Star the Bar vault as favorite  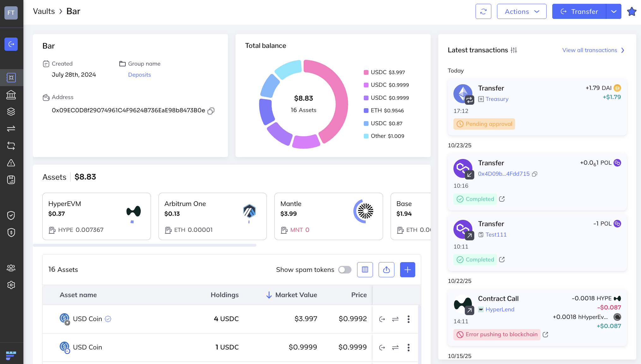click(632, 11)
